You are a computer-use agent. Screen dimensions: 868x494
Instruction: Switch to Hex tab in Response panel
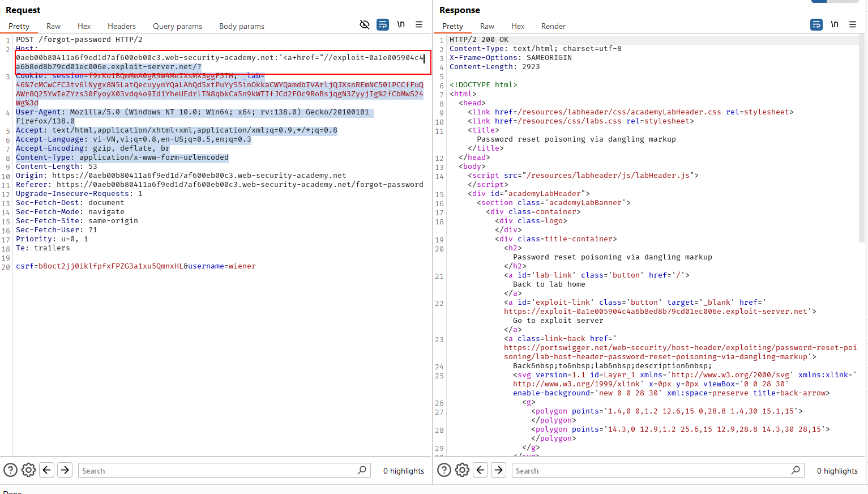coord(518,26)
